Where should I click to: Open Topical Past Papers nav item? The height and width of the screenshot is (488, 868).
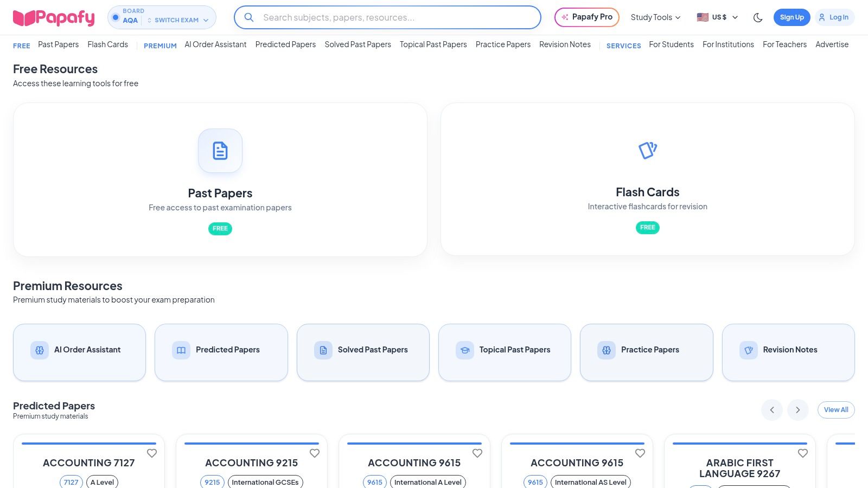point(433,44)
